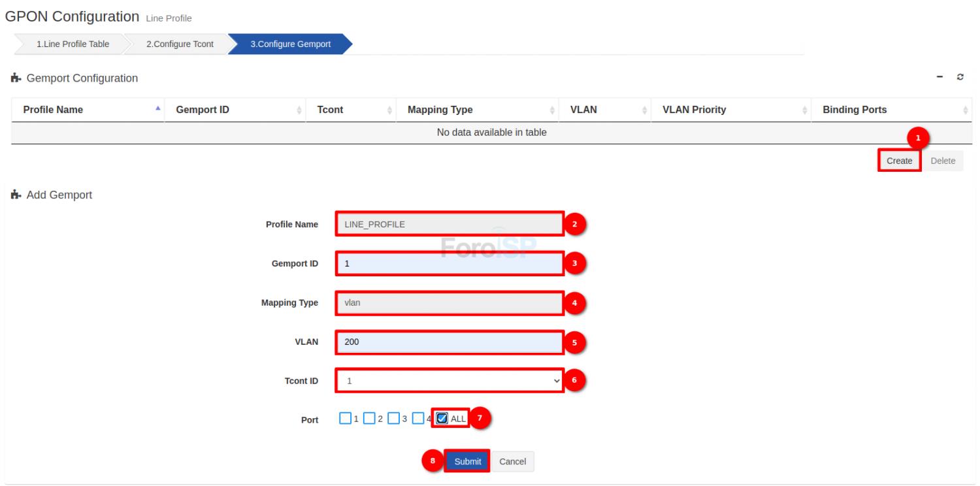Select the Configure Gemport step tab
Image resolution: width=980 pixels, height=486 pixels.
point(290,44)
